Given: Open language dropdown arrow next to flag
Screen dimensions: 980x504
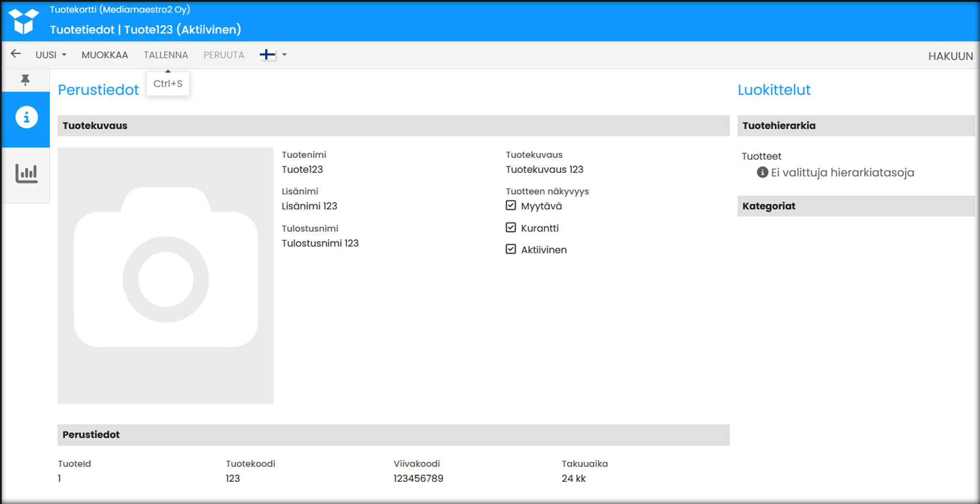Looking at the screenshot, I should 285,55.
